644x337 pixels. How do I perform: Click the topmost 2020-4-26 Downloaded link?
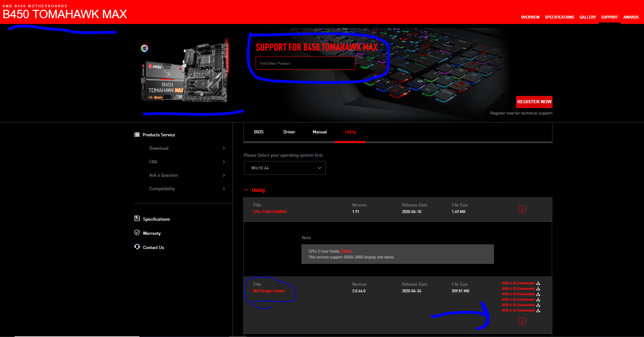click(x=518, y=283)
